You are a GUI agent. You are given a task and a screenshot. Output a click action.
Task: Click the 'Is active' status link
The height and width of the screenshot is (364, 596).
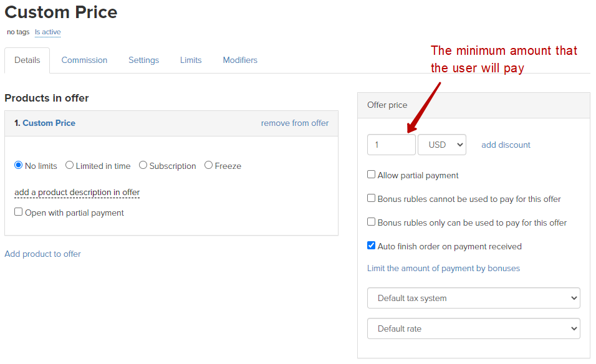47,32
